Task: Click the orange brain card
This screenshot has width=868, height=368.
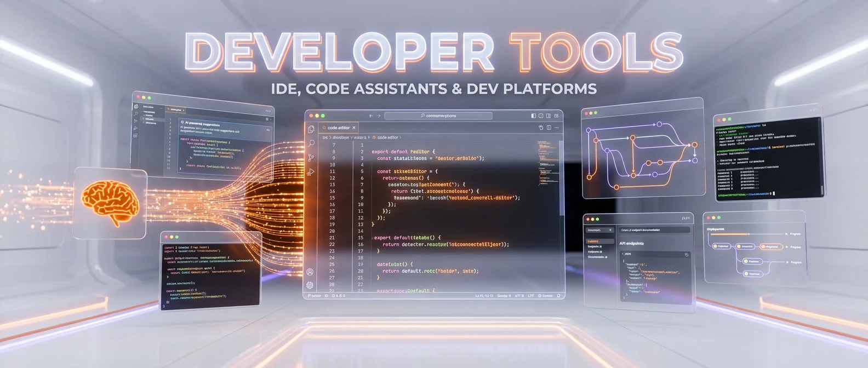Action: 110,203
